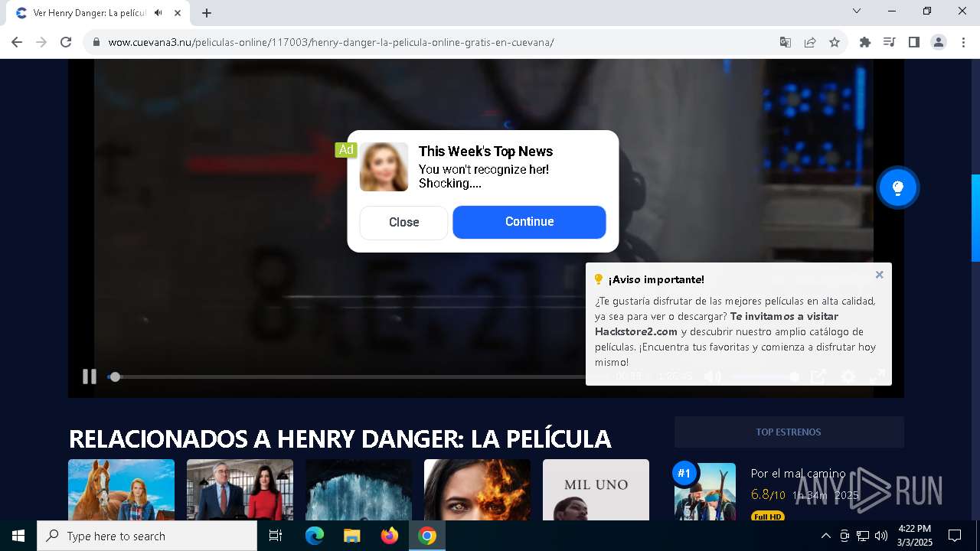Click the Windows taskbar search box

pyautogui.click(x=147, y=536)
